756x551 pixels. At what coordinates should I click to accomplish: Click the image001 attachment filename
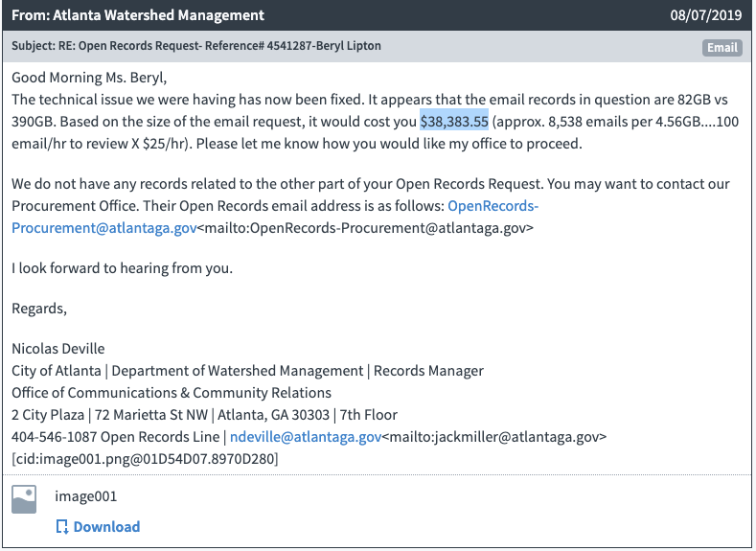pyautogui.click(x=86, y=496)
